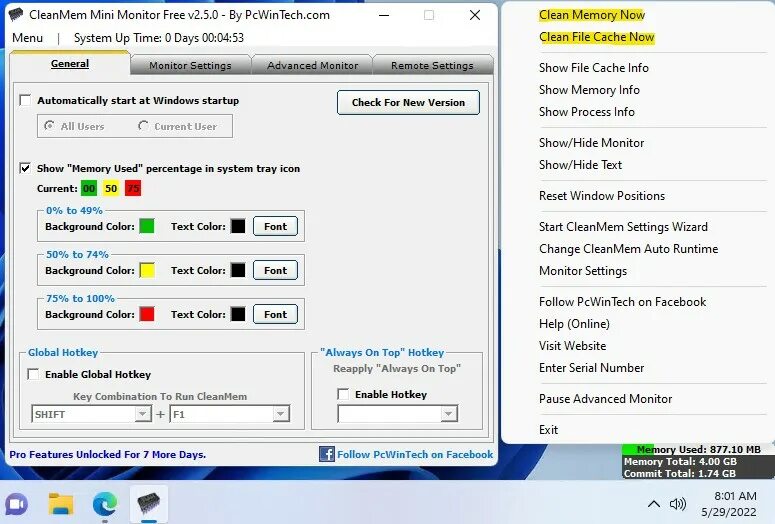The width and height of the screenshot is (775, 524).
Task: Choose Show/Hide Text menu entry
Action: point(580,165)
